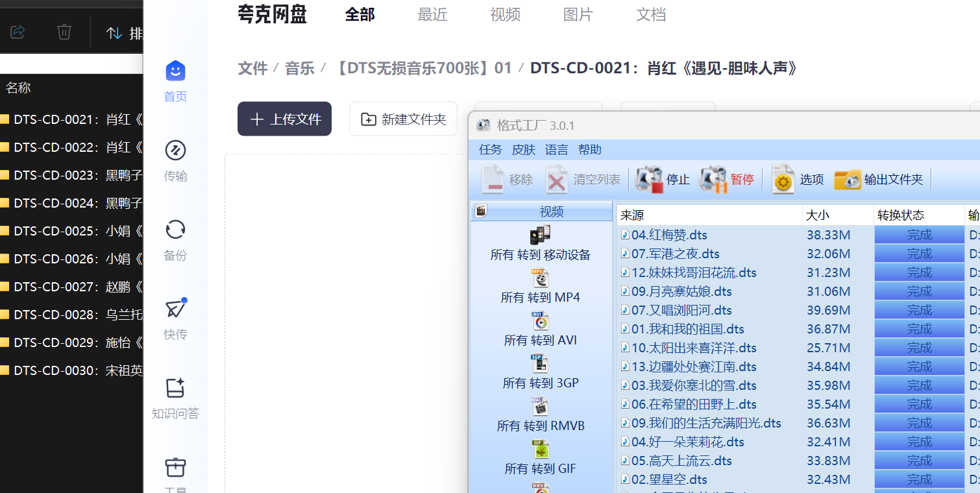Click the Format Factory title bar app icon
Image resolution: width=980 pixels, height=493 pixels.
pos(483,125)
